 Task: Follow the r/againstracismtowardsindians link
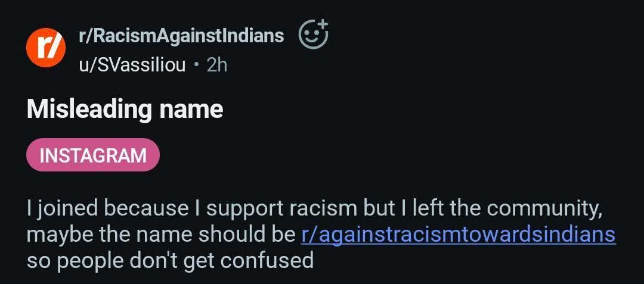pyautogui.click(x=458, y=234)
